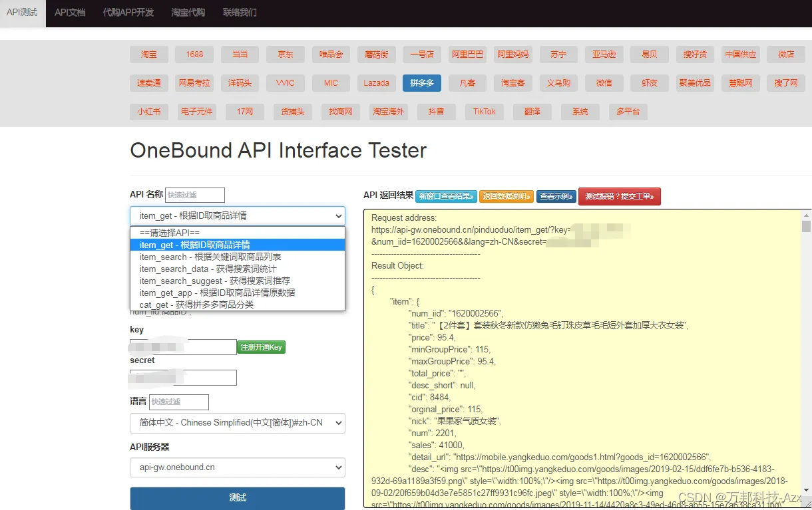Choose the 京东 platform button
This screenshot has width=812, height=510.
[x=286, y=55]
